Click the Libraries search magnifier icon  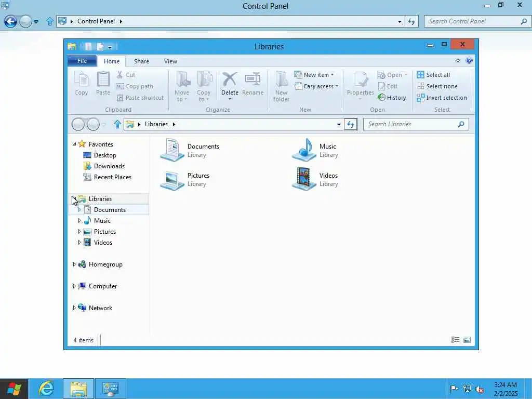pos(461,124)
